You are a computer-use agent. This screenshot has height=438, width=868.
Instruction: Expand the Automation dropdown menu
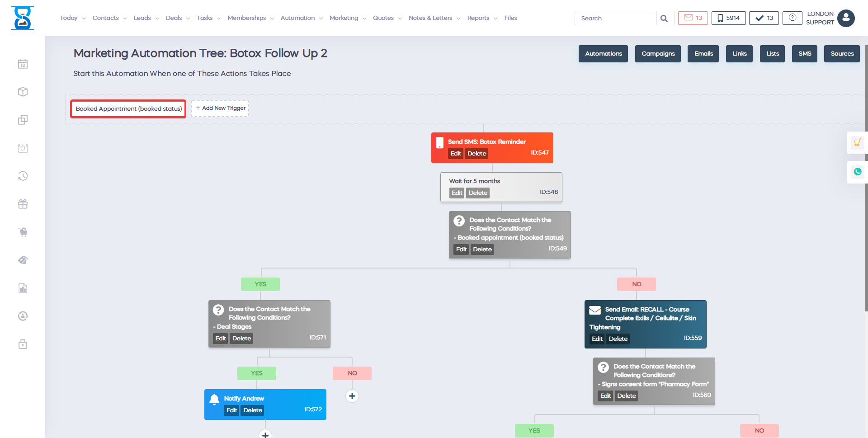302,18
